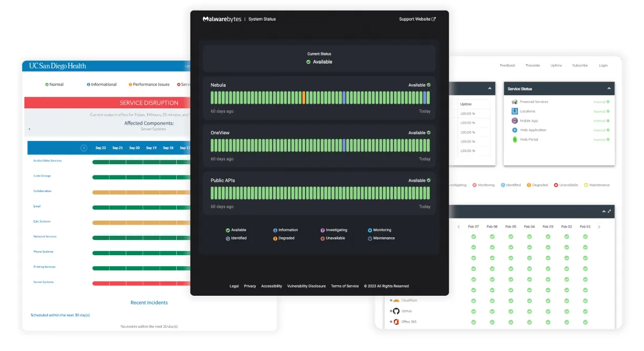The image size is (644, 351).
Task: Click the Privacy footer link
Action: pyautogui.click(x=250, y=286)
